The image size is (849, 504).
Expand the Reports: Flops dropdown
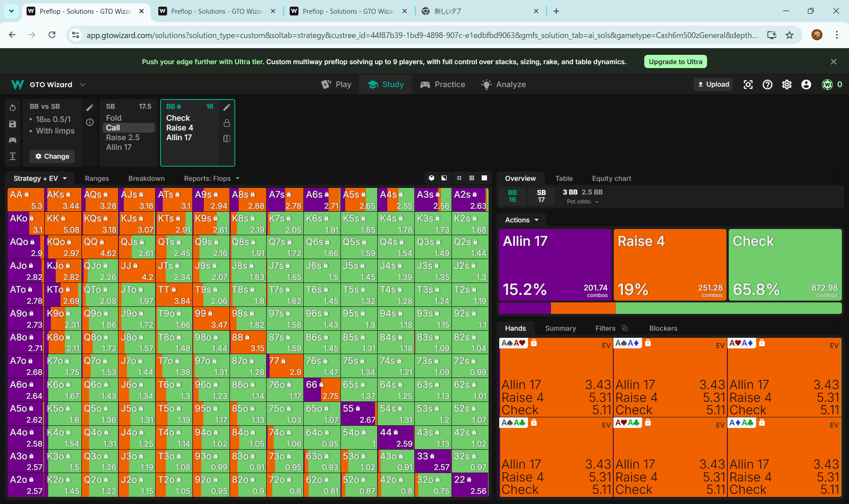(211, 179)
